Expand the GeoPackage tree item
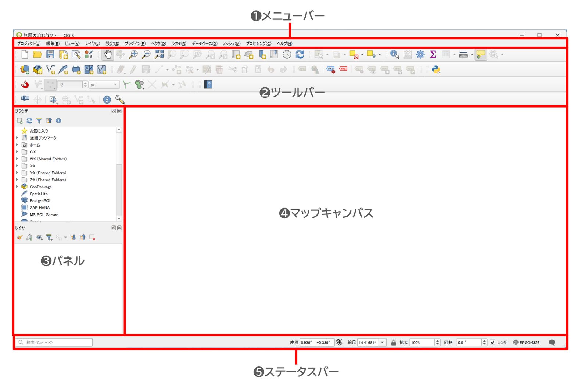 17,187
